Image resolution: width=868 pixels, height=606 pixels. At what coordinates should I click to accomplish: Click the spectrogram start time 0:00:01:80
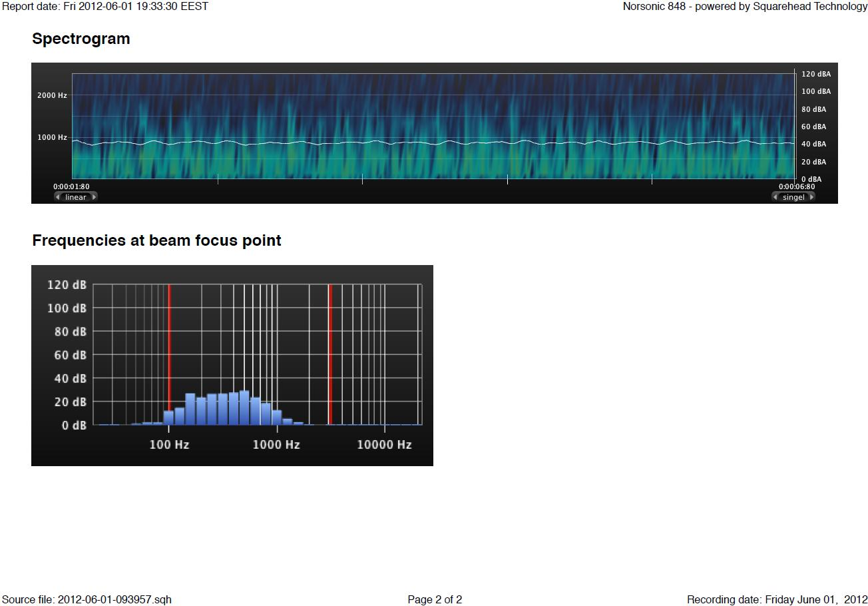(72, 187)
